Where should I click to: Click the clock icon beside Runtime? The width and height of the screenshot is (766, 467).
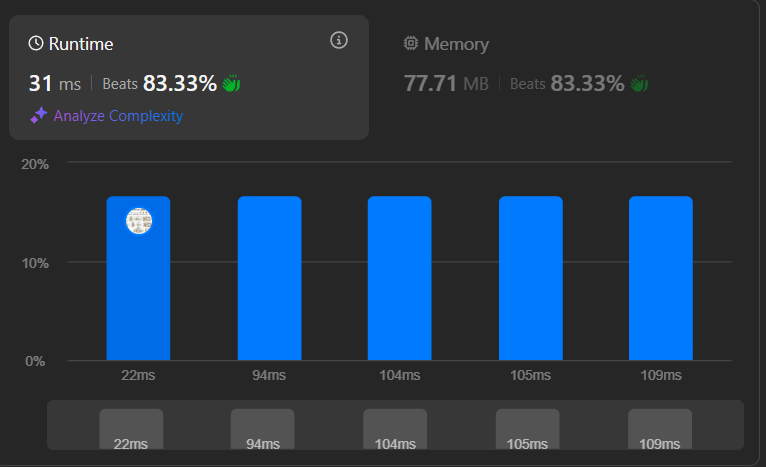(x=36, y=44)
